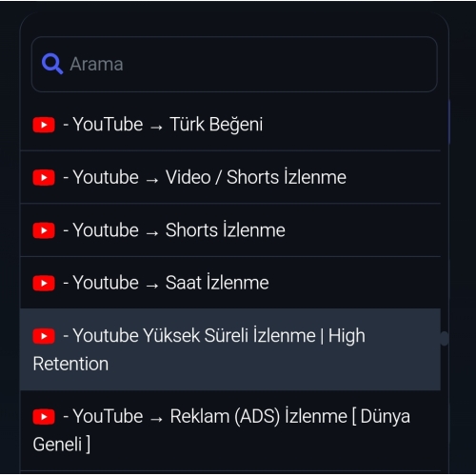This screenshot has height=476, width=476.
Task: Click the arrow symbol before Reklam (ADS)
Action: click(x=156, y=420)
